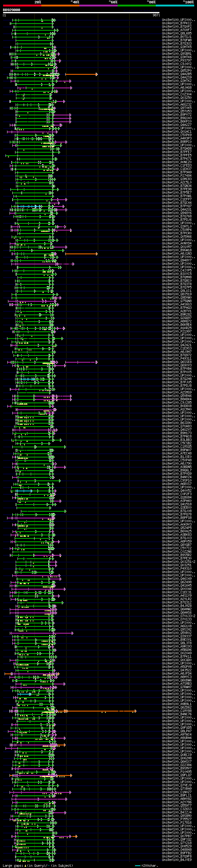The height and width of the screenshot is (868, 197).
Task: Click the orange ~40% identity legend bar
Action: 60,6
